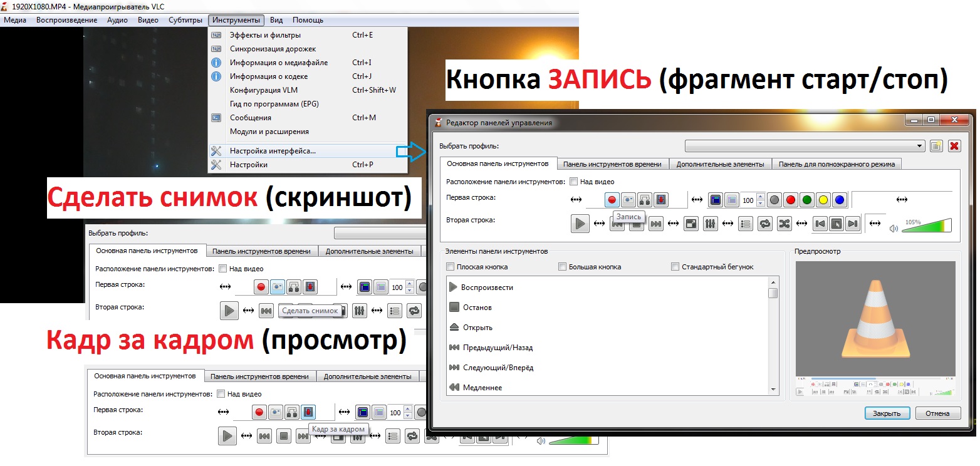Click the red X delete profile icon

click(x=954, y=146)
